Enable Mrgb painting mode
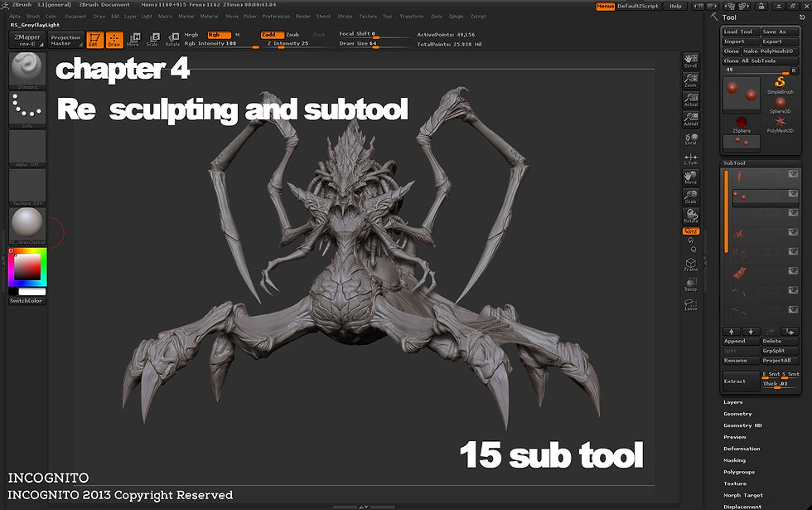 click(191, 35)
